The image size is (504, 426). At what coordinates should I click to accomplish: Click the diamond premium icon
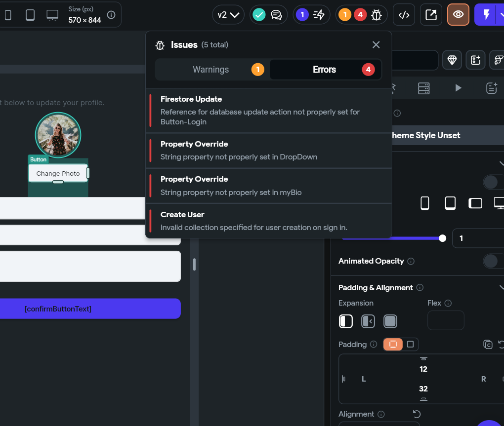tap(452, 60)
